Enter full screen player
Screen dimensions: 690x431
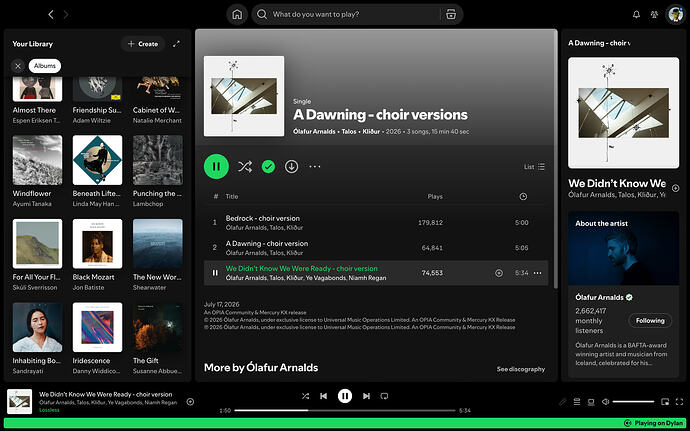click(x=679, y=402)
